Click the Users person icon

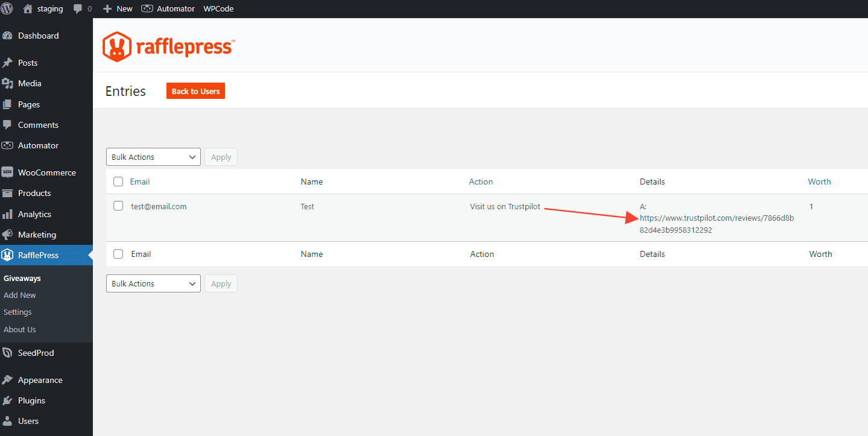[x=8, y=421]
